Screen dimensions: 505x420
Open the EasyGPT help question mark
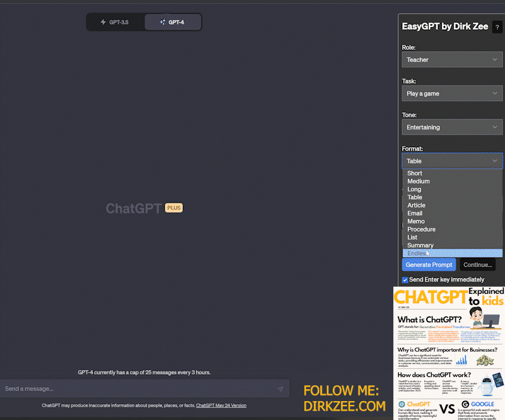tap(497, 27)
